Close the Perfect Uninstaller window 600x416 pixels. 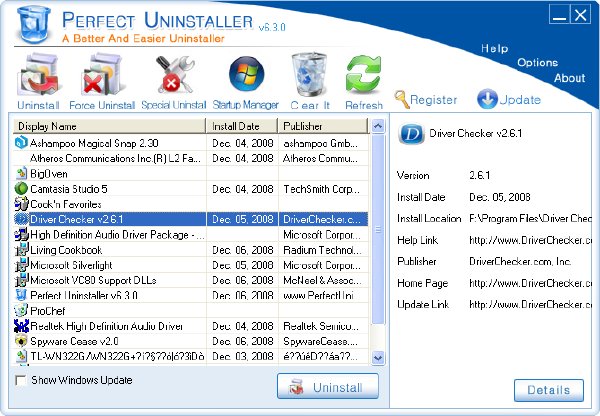[580, 15]
